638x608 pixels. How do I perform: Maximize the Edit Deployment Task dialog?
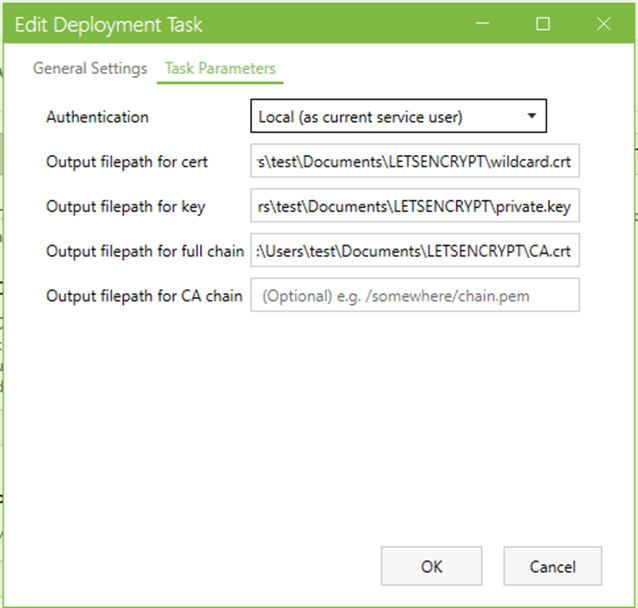click(543, 24)
